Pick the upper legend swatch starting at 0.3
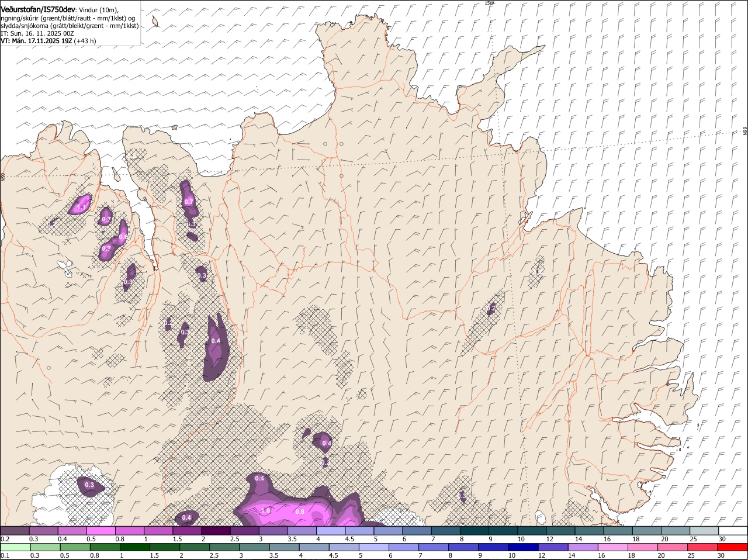Screen dimensions: 748x560 pyautogui.click(x=43, y=531)
